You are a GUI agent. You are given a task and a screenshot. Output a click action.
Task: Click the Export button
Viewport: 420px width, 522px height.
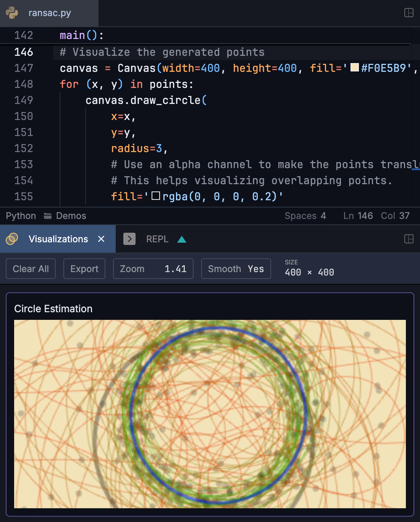(84, 269)
